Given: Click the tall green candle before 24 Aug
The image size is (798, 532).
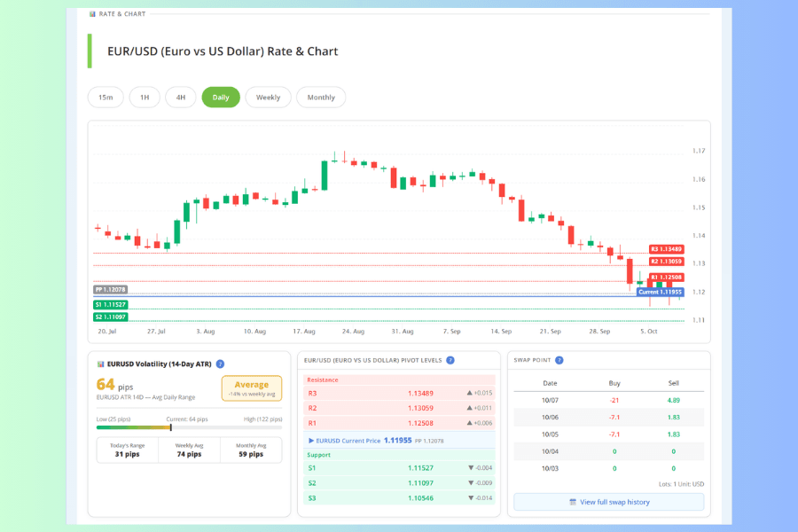Looking at the screenshot, I should [x=325, y=176].
